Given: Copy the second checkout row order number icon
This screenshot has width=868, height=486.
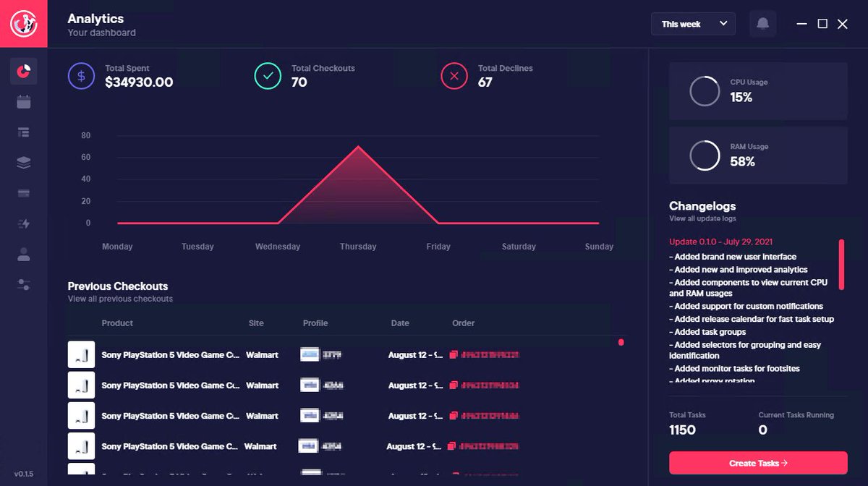Looking at the screenshot, I should [454, 385].
